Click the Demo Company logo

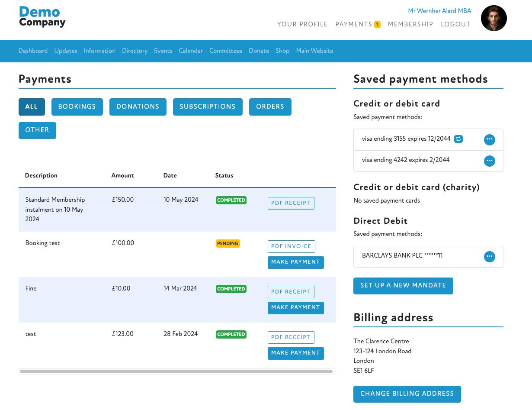(x=42, y=17)
